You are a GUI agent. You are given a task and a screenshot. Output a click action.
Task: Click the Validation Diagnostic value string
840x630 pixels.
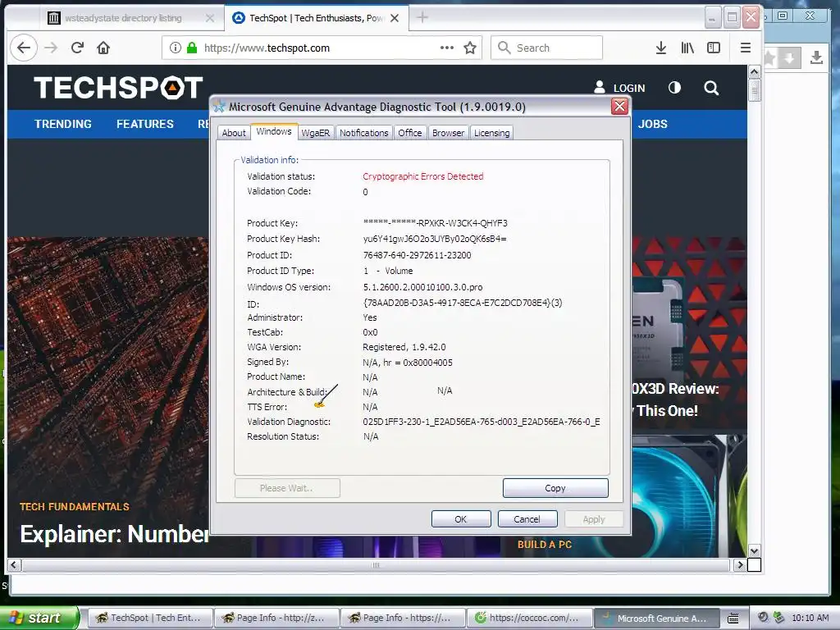pyautogui.click(x=481, y=422)
